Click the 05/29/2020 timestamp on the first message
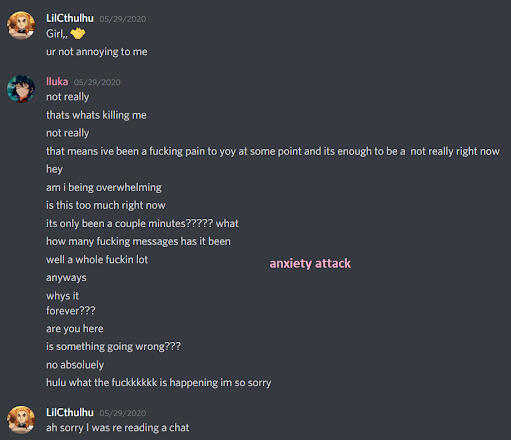 click(123, 19)
